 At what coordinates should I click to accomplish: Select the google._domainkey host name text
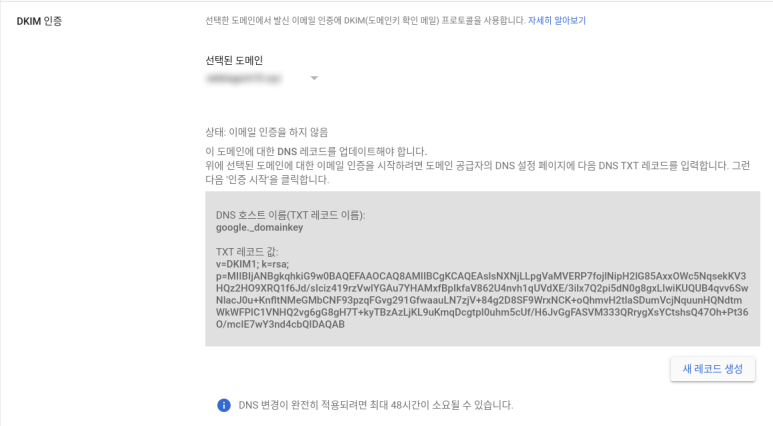point(259,227)
